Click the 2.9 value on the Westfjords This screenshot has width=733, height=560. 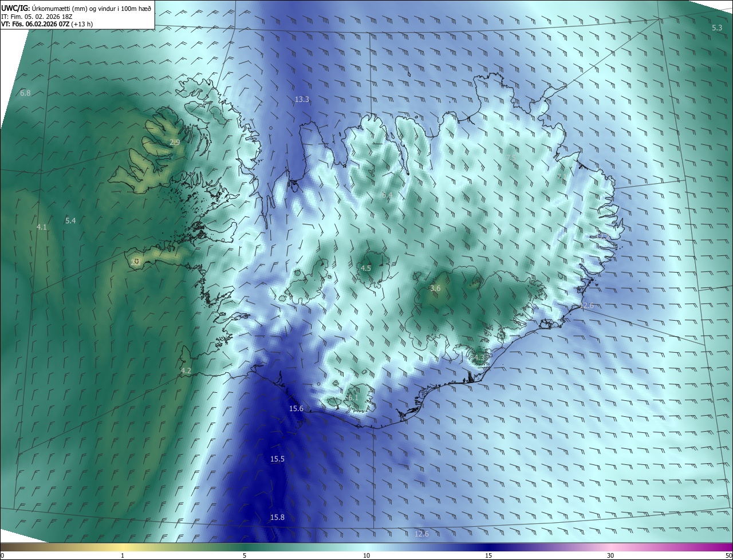point(175,142)
